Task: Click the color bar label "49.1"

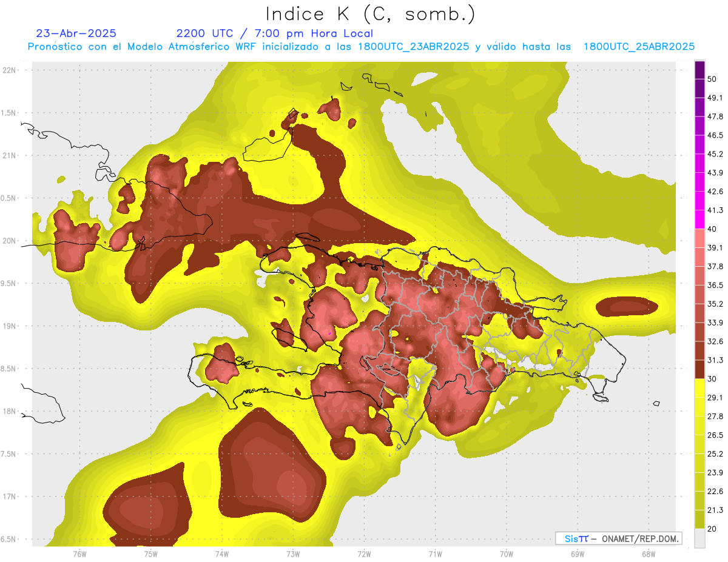Action: tap(715, 98)
